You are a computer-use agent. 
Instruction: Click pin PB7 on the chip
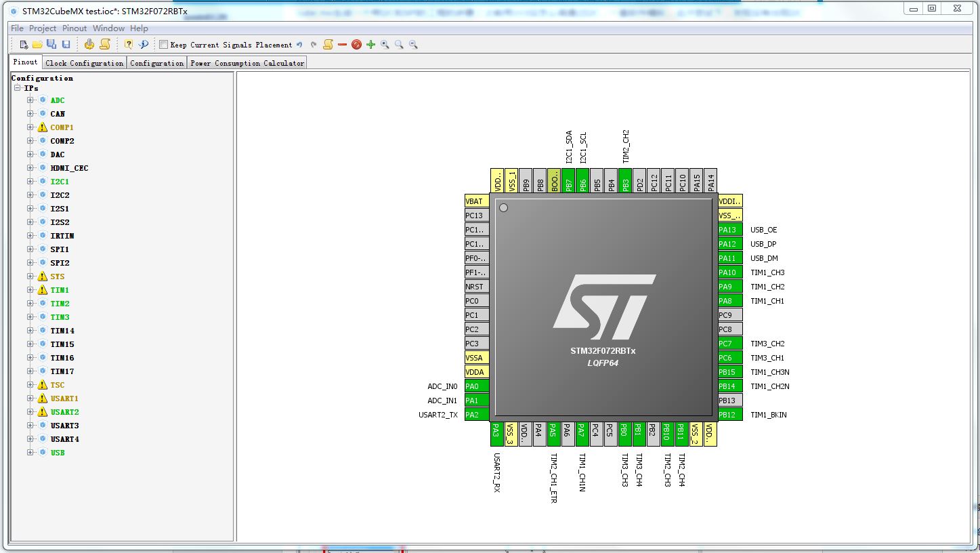pyautogui.click(x=568, y=181)
